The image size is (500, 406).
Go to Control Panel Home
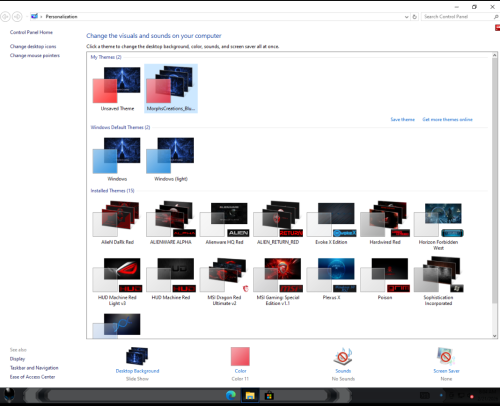(31, 32)
